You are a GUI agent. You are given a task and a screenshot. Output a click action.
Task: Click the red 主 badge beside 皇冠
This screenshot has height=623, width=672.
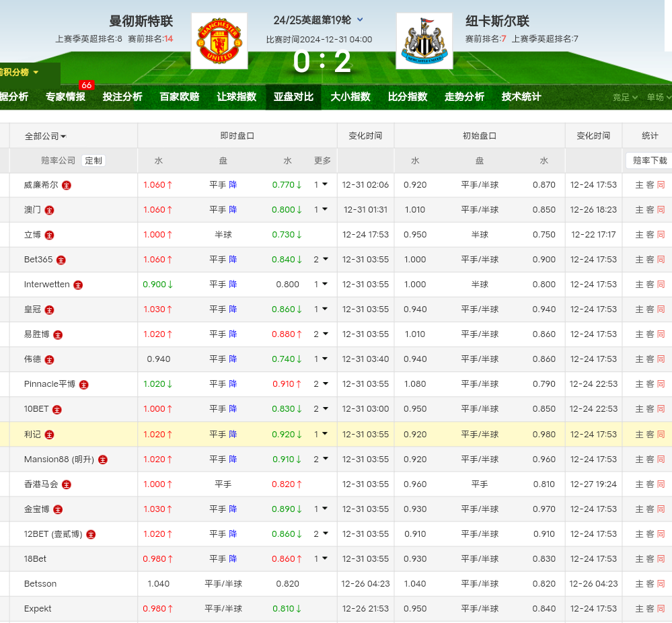tap(50, 309)
